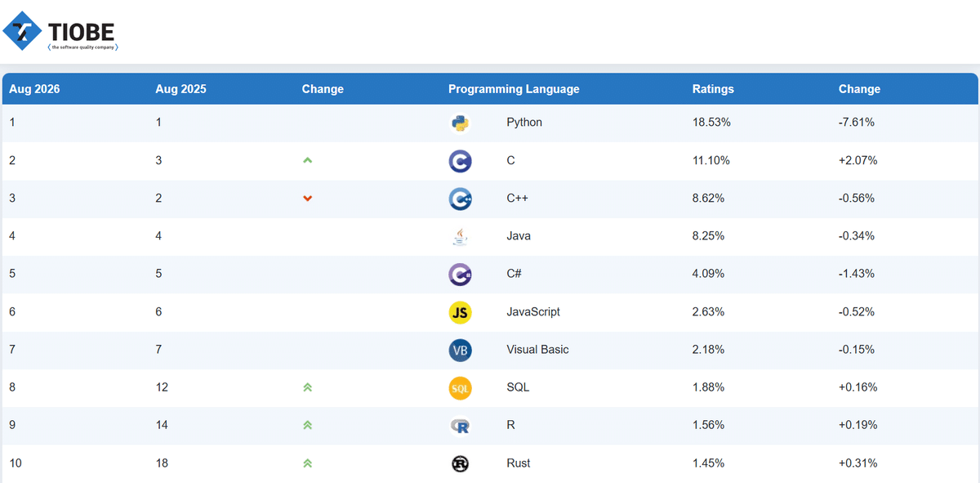Select the Python language name

(x=524, y=123)
